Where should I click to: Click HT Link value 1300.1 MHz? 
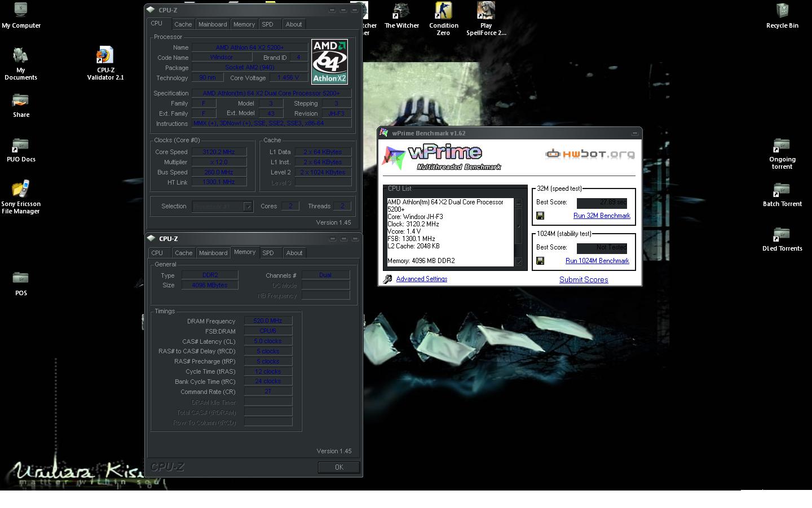point(219,182)
